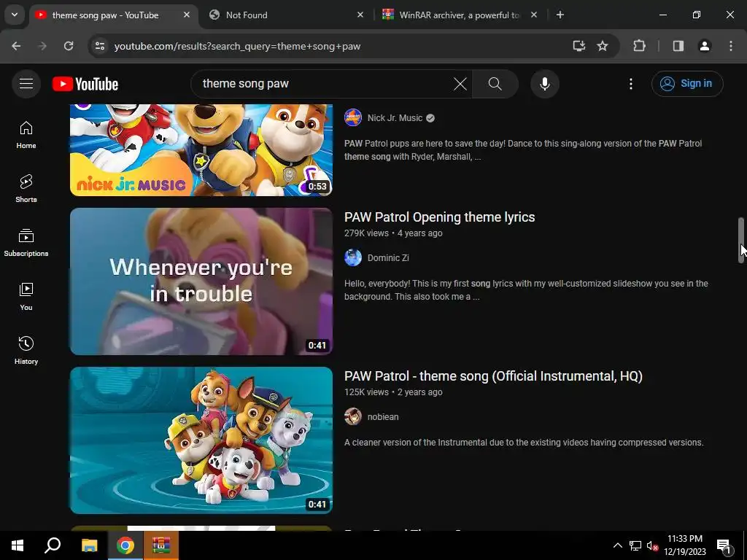Clear the search box with the X icon
Viewport: 747px width, 560px height.
tap(460, 84)
